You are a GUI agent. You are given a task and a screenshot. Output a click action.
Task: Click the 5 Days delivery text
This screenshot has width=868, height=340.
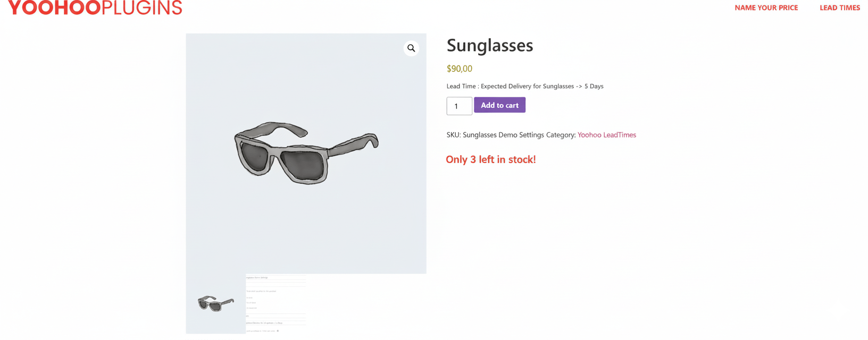click(594, 86)
